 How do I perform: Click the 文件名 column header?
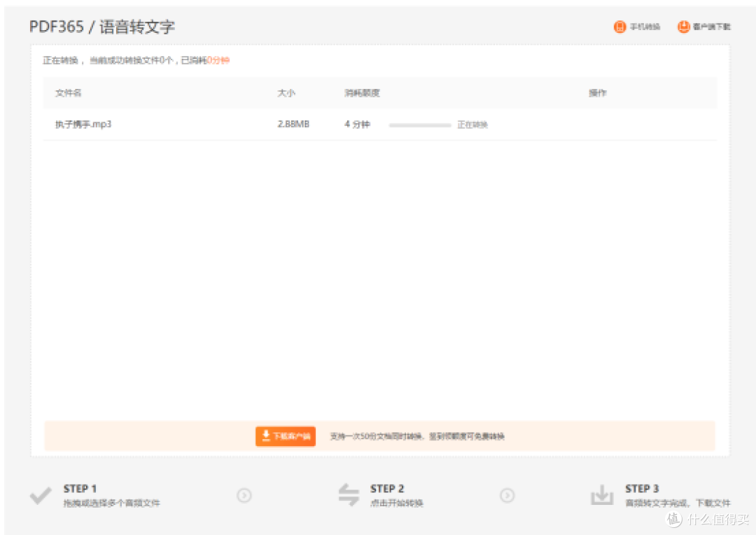(x=69, y=92)
